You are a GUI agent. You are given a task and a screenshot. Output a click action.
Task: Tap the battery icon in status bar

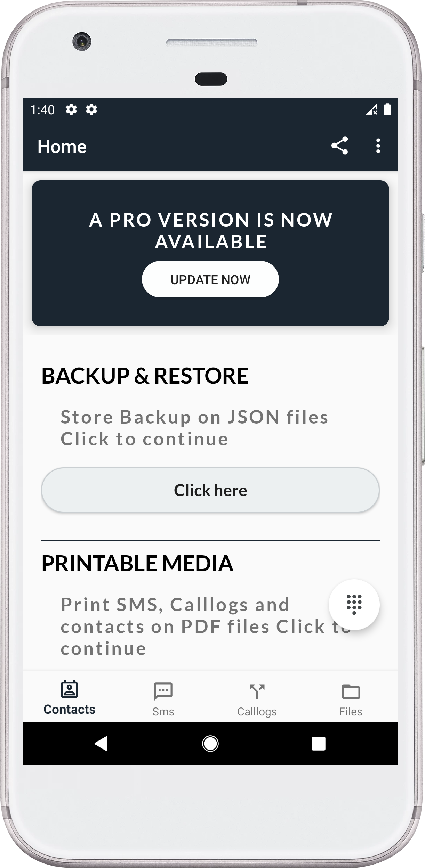pyautogui.click(x=387, y=109)
